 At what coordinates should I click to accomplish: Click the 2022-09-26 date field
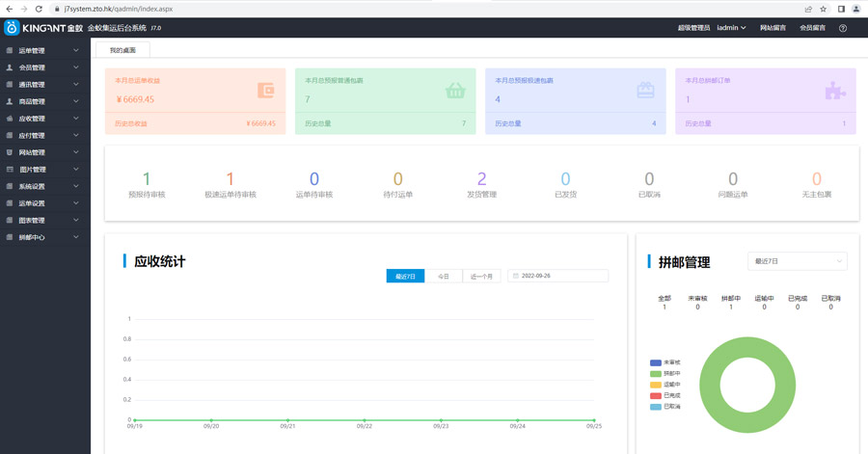point(558,276)
